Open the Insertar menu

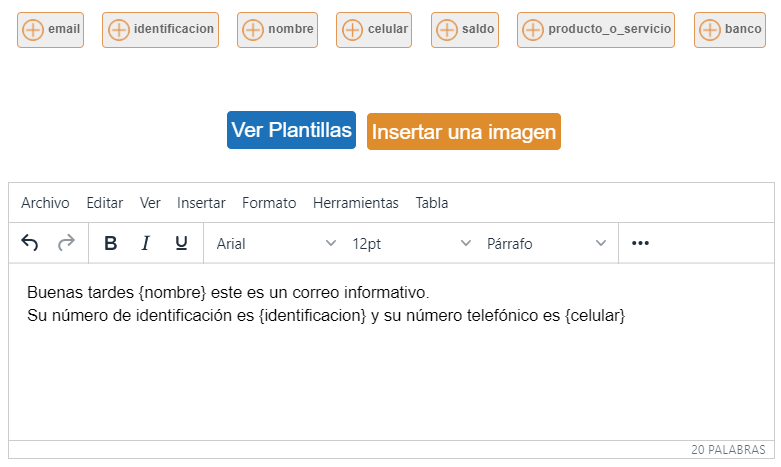pyautogui.click(x=201, y=203)
